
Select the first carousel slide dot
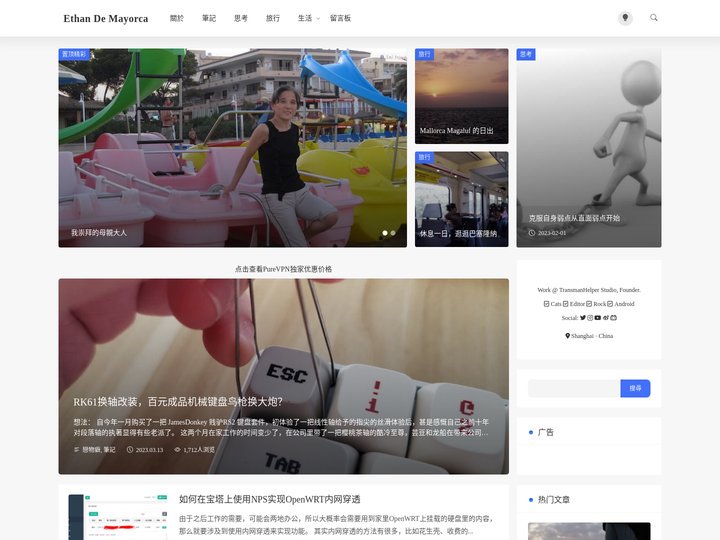click(x=385, y=233)
